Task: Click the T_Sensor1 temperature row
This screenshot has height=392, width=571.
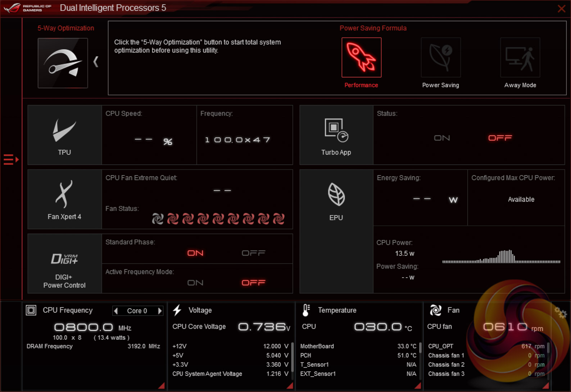Action: (x=358, y=365)
